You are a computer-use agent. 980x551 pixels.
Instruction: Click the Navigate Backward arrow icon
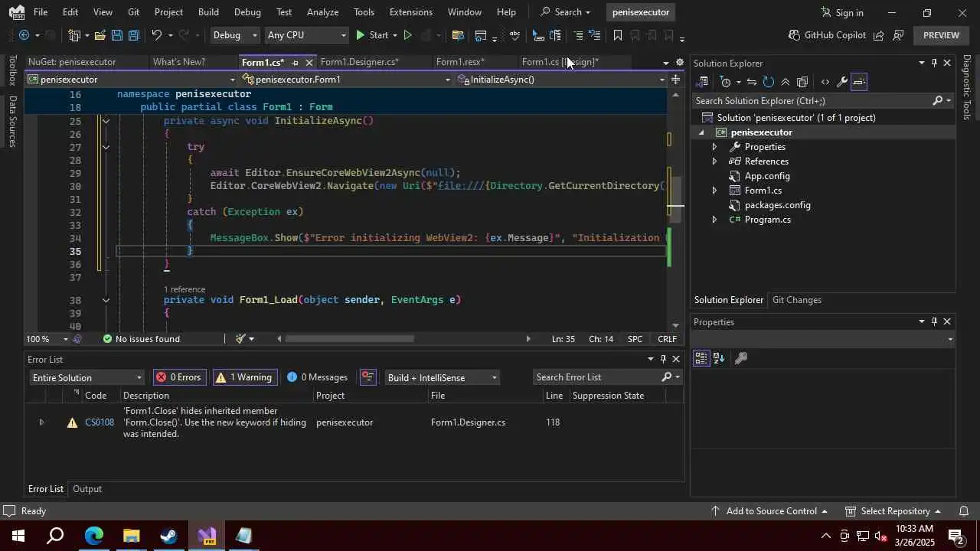(x=24, y=35)
